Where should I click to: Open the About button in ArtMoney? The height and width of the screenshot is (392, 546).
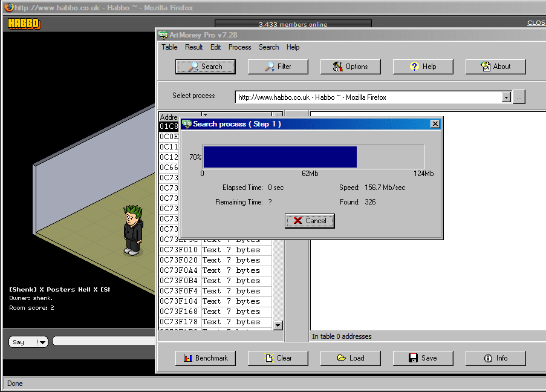[495, 67]
